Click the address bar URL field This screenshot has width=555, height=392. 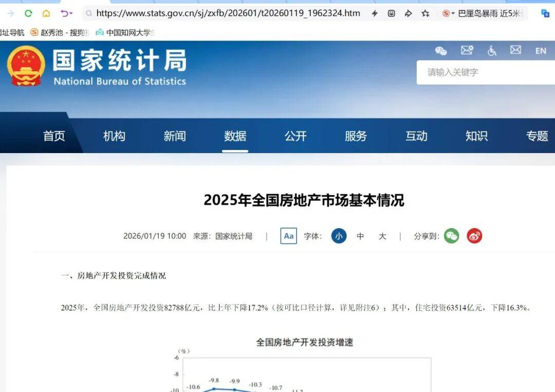[x=228, y=13]
